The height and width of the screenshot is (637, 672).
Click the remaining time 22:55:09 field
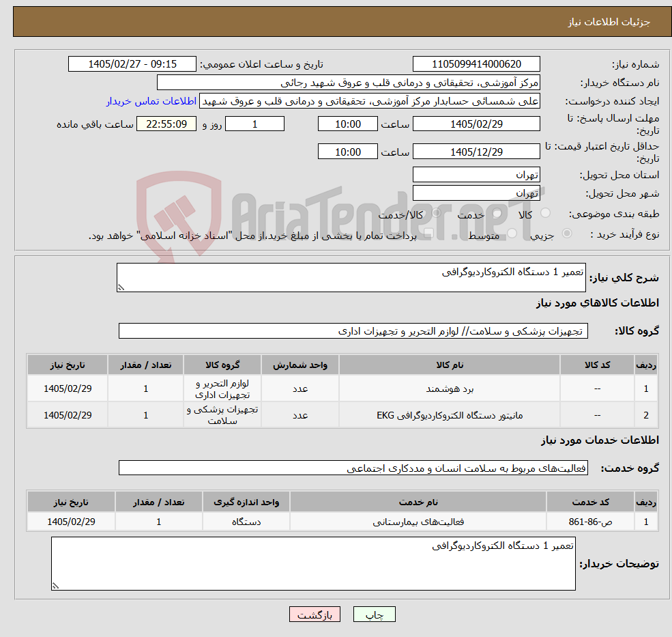click(166, 124)
